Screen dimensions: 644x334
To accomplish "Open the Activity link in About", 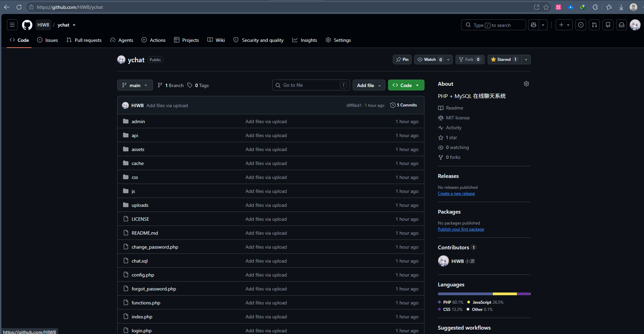I will coord(450,128).
